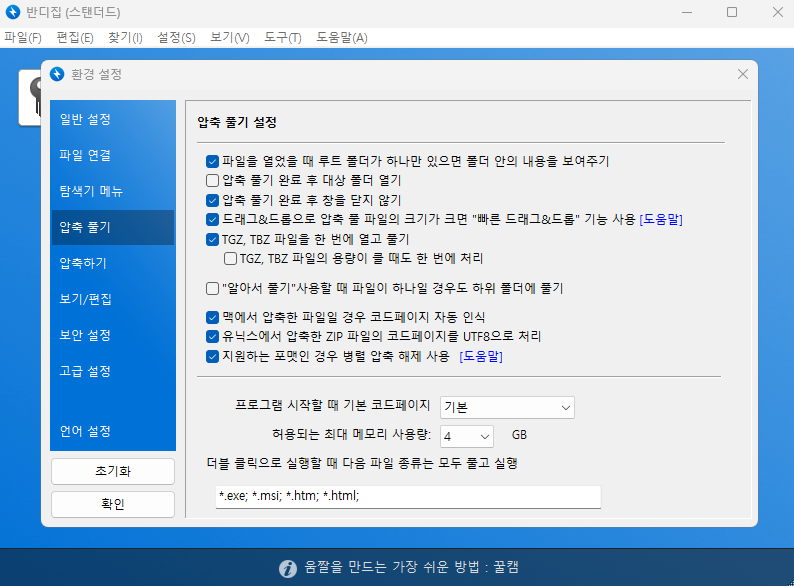The image size is (794, 586).
Task: Toggle 압축 풀기 완료 후 창을 닫지 않기
Action: coord(212,200)
